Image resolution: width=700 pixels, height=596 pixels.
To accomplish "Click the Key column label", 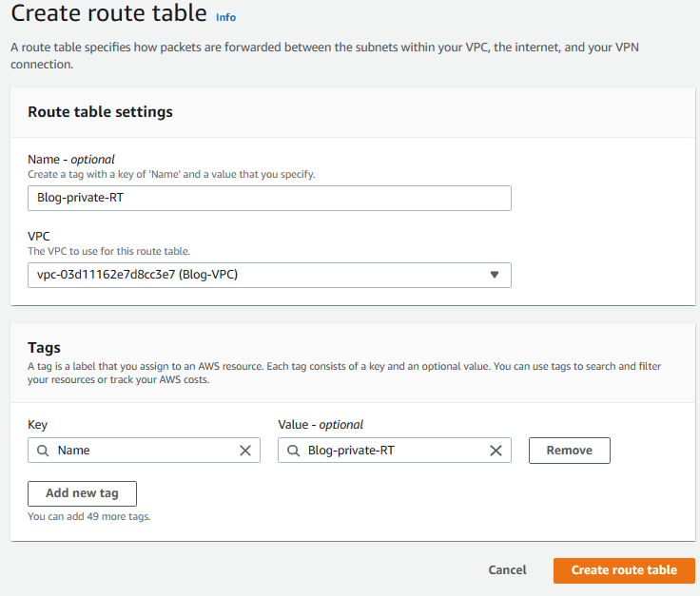I will click(x=38, y=425).
